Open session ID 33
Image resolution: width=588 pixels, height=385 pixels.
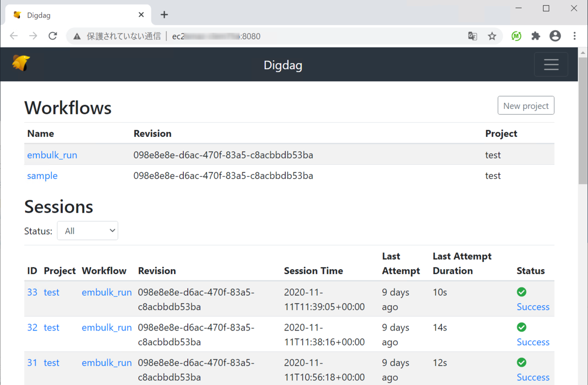32,292
